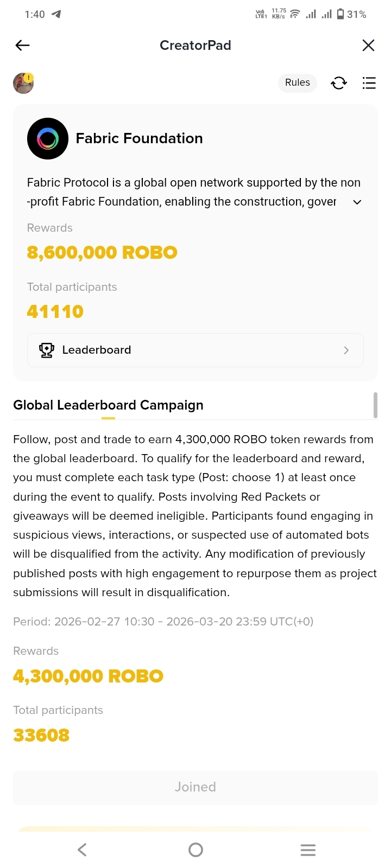Click the vertical scrollbar handle

375,405
